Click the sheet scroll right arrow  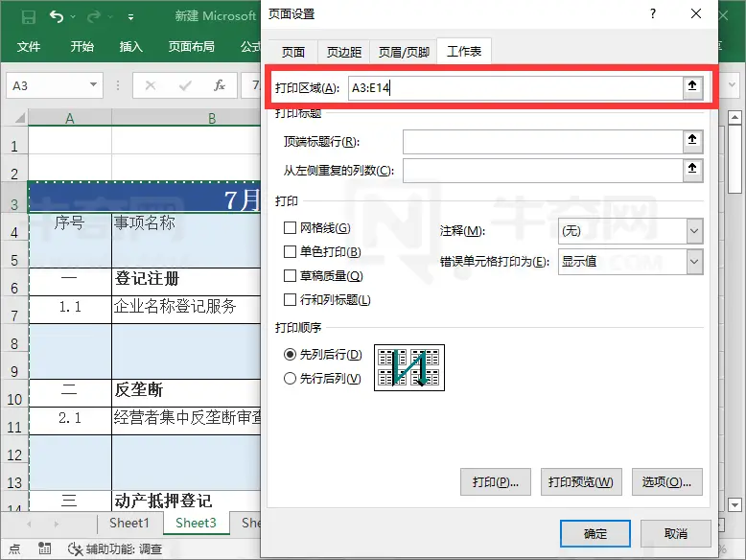(57, 525)
